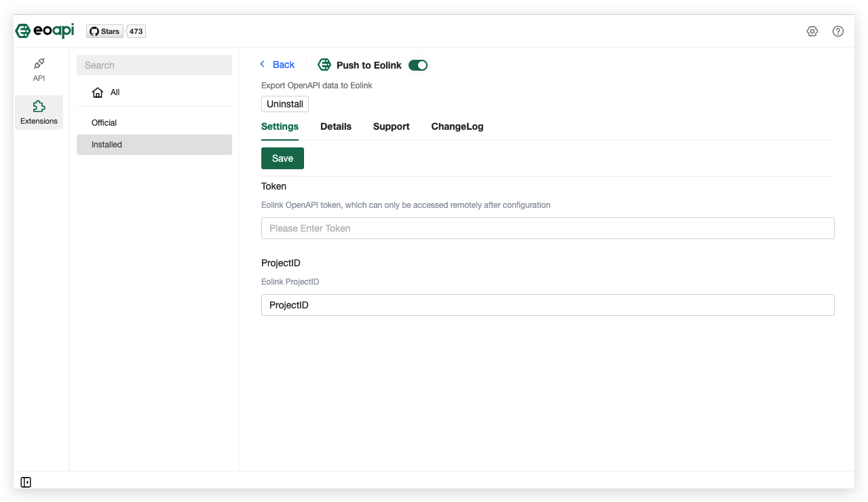This screenshot has width=868, height=502.
Task: Switch to the API section
Action: pyautogui.click(x=39, y=69)
